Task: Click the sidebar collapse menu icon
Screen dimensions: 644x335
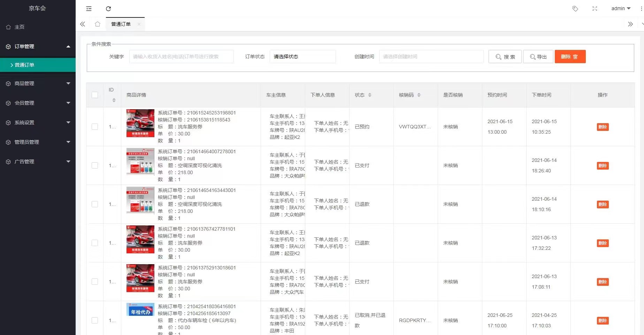Action: coord(89,9)
